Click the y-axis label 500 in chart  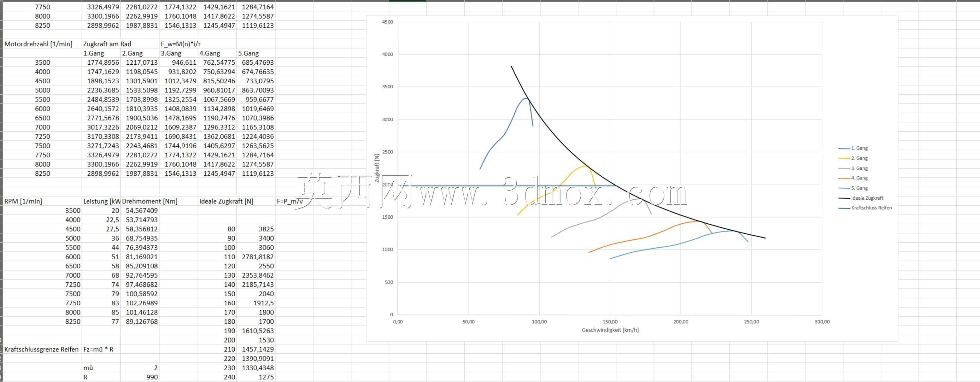[x=388, y=282]
